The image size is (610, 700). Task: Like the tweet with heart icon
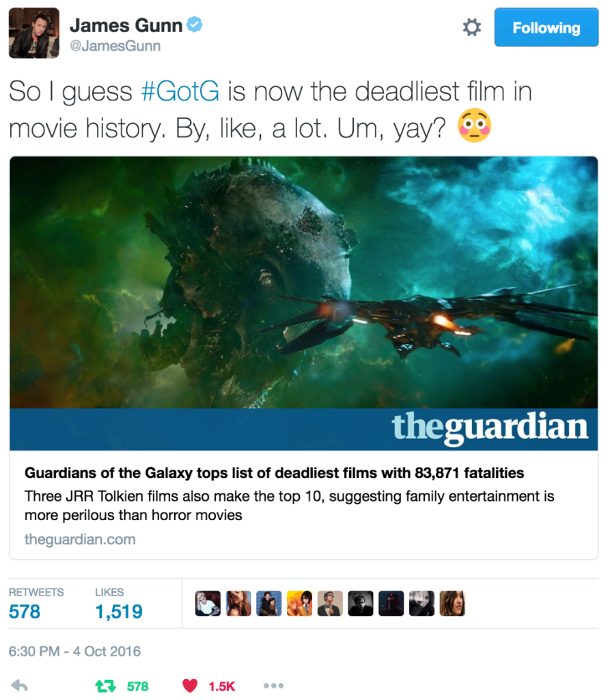[x=190, y=685]
